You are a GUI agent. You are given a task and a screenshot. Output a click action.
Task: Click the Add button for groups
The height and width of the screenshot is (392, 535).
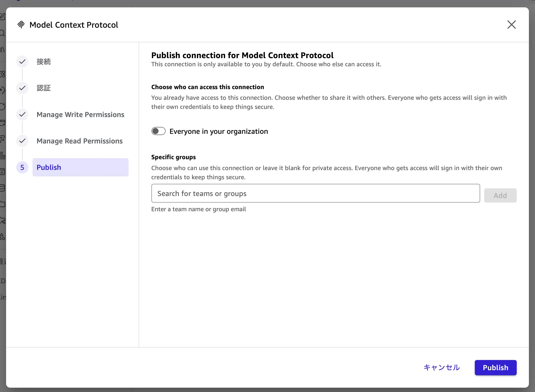(x=500, y=195)
